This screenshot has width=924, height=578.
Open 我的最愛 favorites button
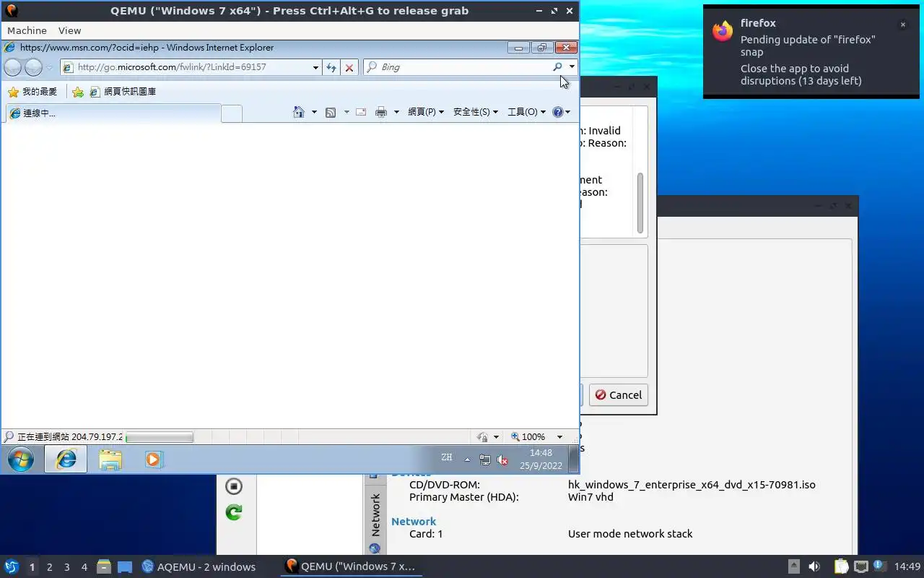tap(32, 92)
